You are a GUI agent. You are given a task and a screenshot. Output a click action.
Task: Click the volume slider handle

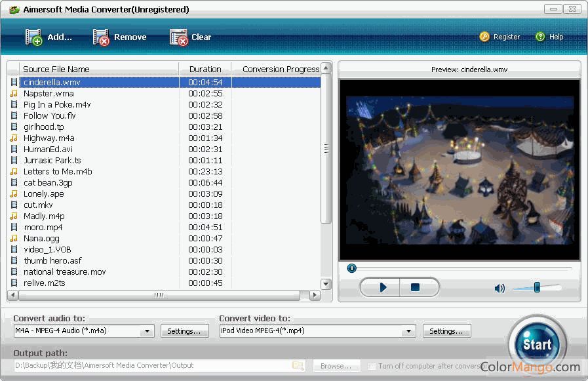coord(537,287)
